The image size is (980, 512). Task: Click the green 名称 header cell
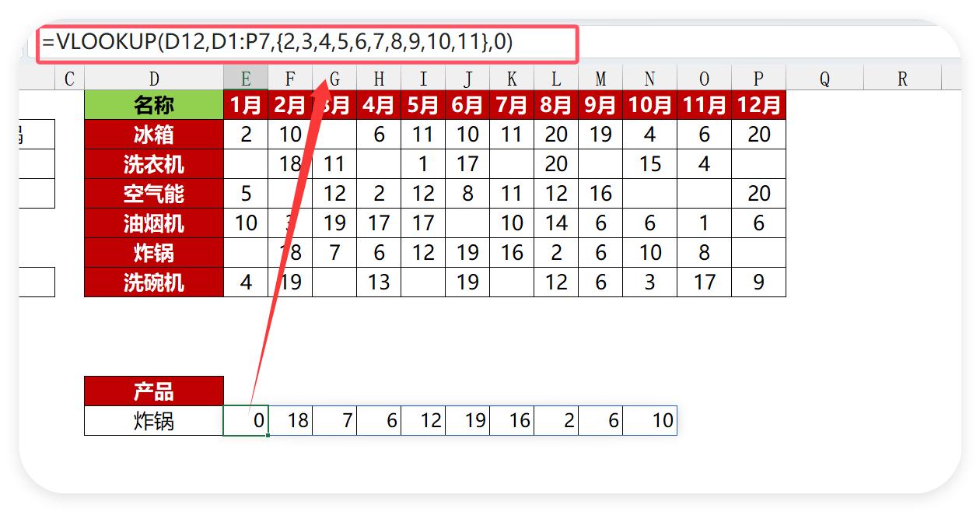point(154,105)
